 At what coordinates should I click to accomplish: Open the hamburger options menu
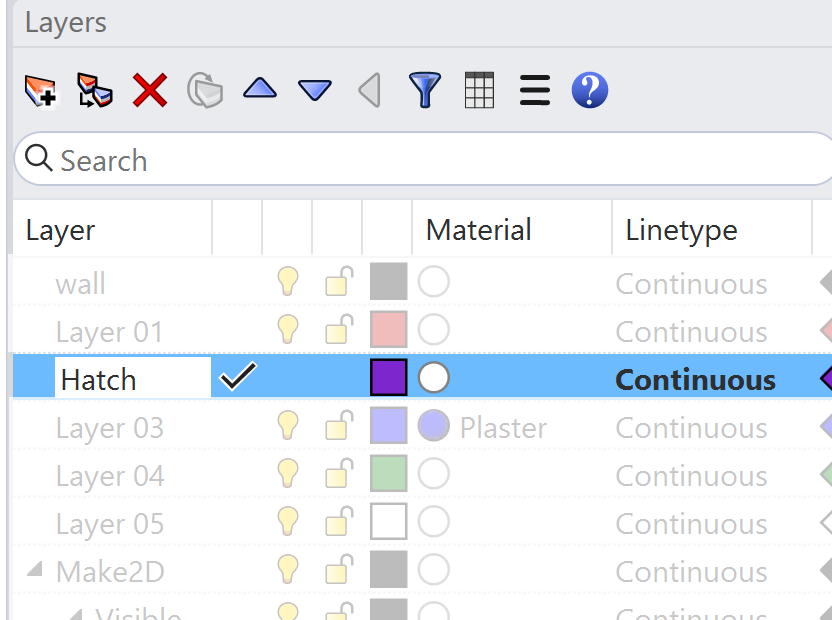535,91
